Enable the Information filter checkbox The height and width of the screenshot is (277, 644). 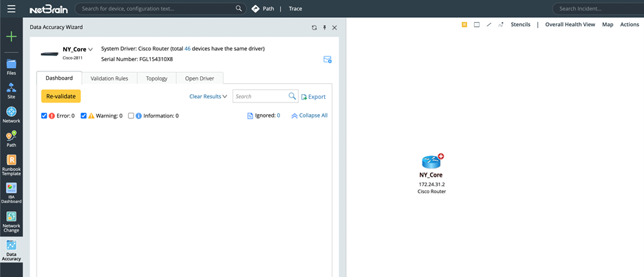[131, 115]
